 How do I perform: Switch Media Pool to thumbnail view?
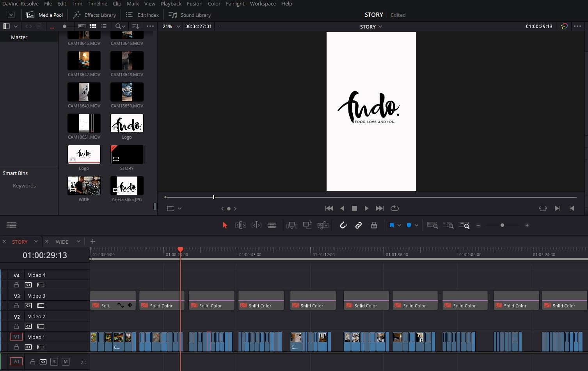click(93, 26)
